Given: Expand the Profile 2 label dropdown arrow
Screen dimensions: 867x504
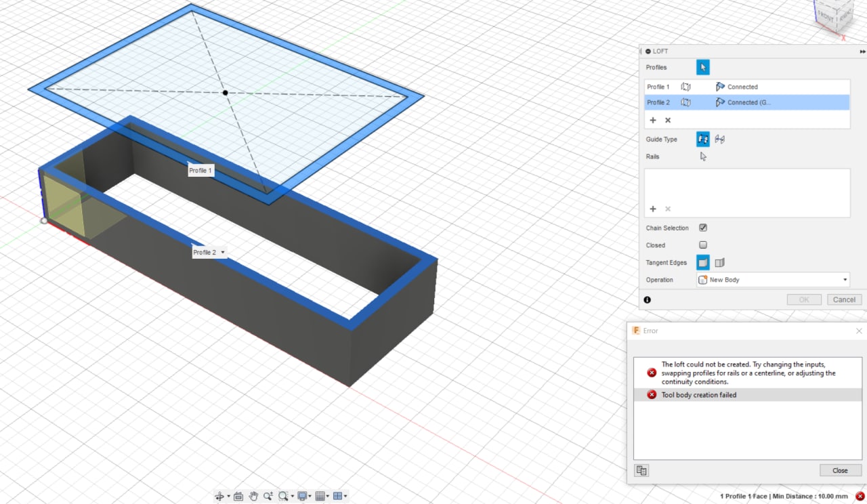Looking at the screenshot, I should (223, 252).
